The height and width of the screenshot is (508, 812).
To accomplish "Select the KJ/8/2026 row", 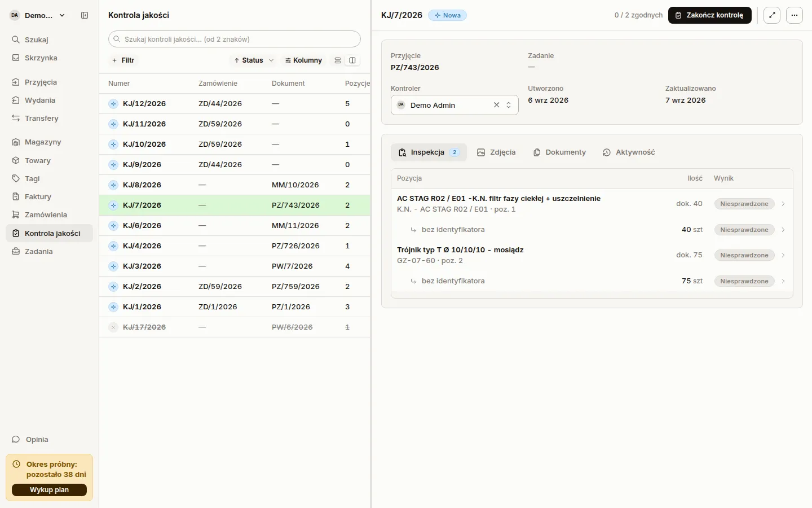I will [x=235, y=185].
